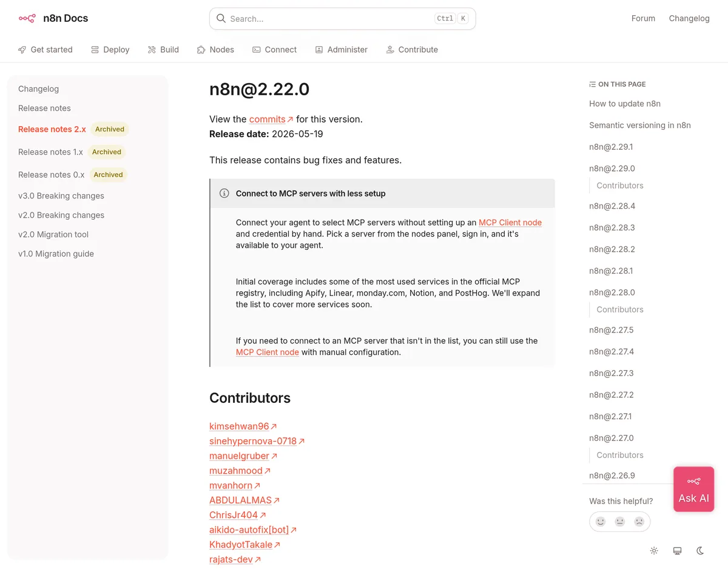Open the Ask AI button

coord(693,489)
